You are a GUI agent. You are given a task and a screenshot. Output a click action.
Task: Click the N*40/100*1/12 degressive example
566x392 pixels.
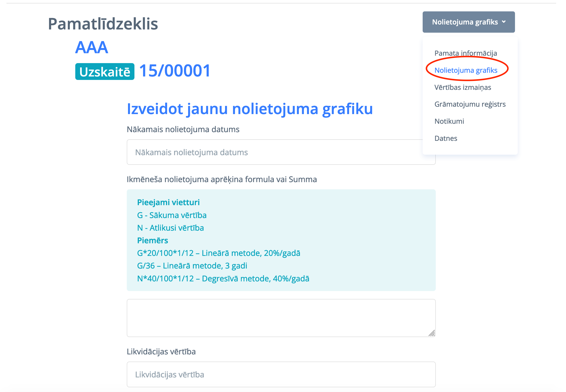coord(223,279)
